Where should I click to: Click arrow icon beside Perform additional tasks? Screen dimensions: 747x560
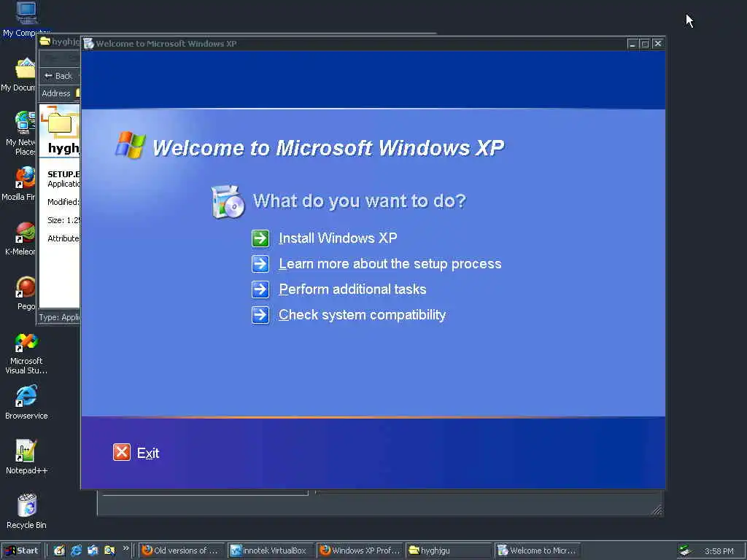point(260,289)
